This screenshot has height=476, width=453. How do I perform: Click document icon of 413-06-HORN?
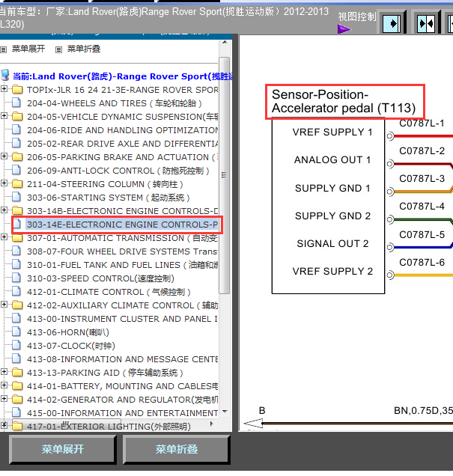(x=16, y=332)
